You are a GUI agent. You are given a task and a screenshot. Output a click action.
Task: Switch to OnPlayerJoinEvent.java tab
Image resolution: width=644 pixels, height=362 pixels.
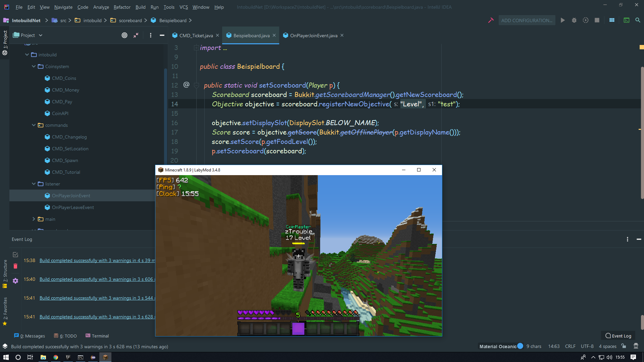point(314,35)
